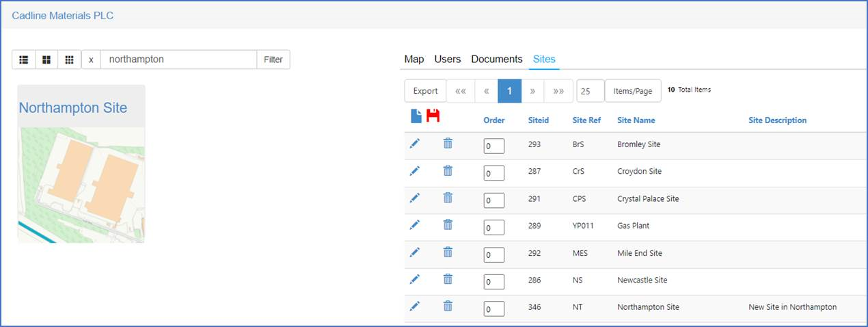Click the Items/Page button
The image size is (868, 327).
633,91
